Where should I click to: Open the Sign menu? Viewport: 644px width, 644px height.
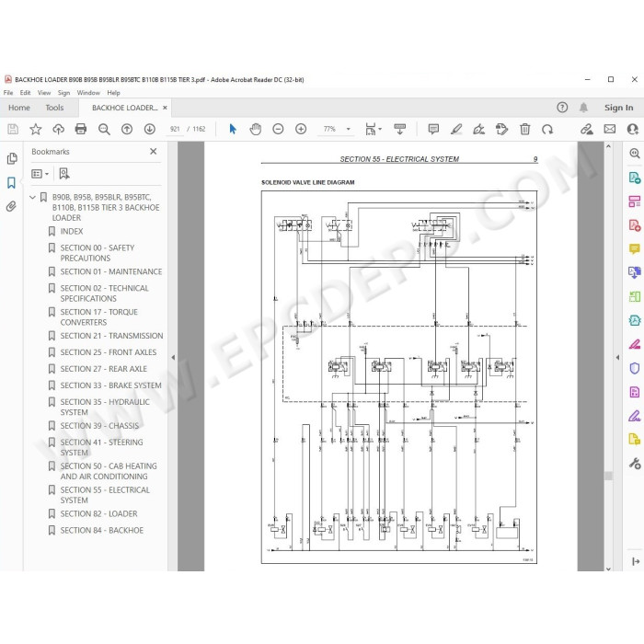[x=63, y=93]
